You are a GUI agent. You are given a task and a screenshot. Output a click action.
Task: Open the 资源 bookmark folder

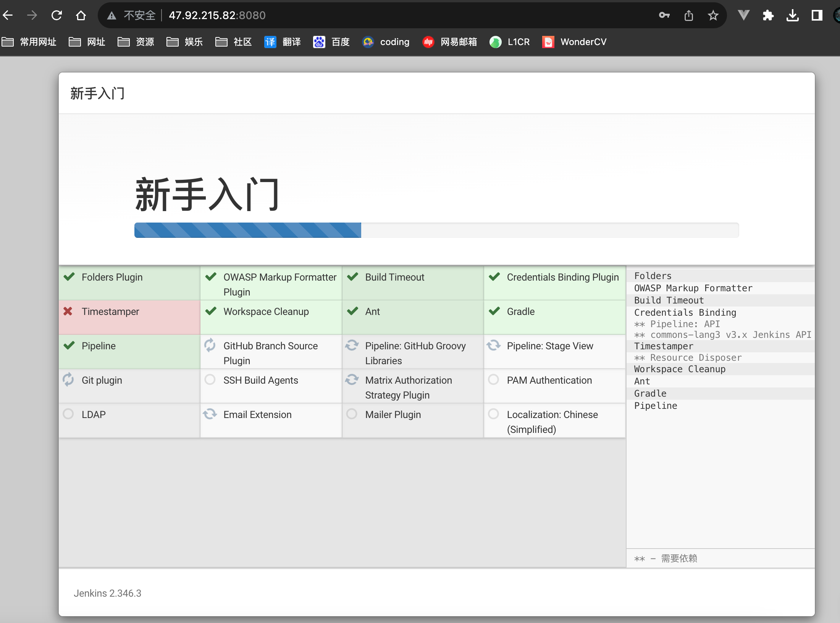tap(136, 42)
